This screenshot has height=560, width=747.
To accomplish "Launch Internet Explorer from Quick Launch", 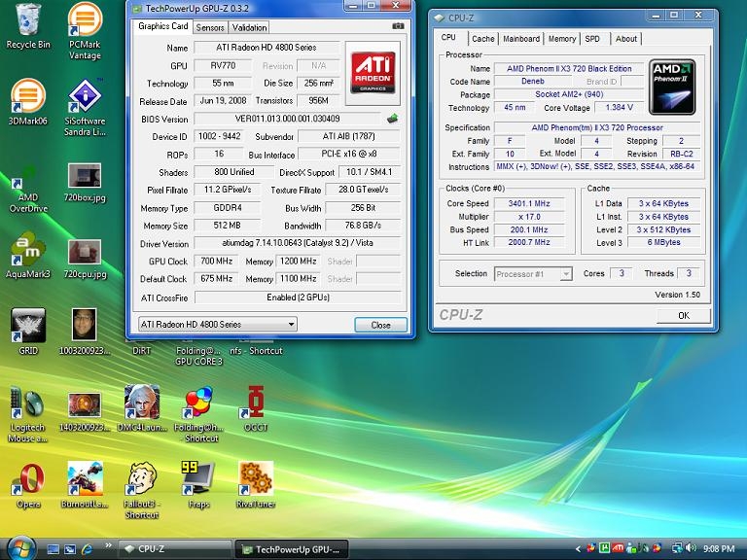I will 88,548.
